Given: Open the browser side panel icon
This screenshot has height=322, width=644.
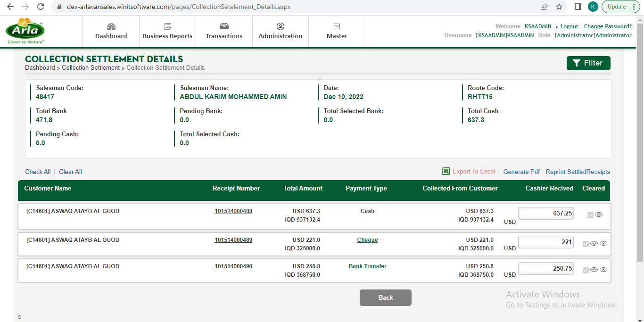Looking at the screenshot, I should (x=578, y=7).
